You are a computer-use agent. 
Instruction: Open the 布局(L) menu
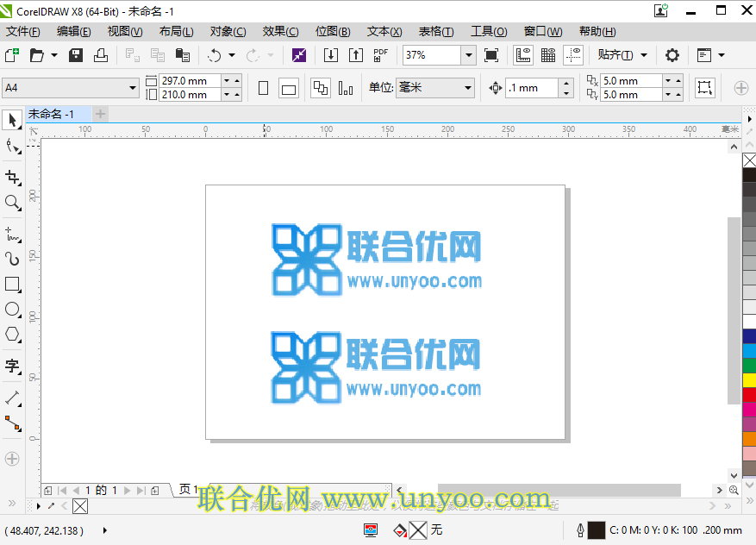tap(176, 32)
